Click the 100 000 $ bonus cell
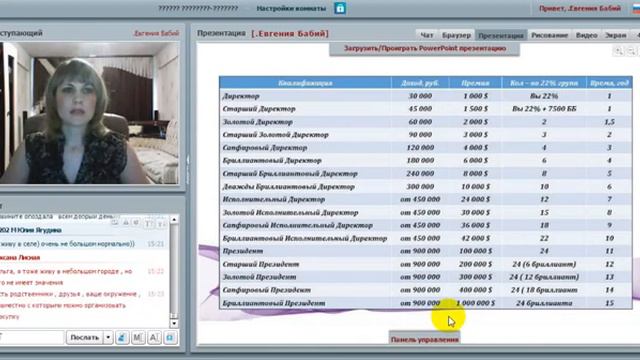Image resolution: width=640 pixels, height=360 pixels. coord(475,251)
